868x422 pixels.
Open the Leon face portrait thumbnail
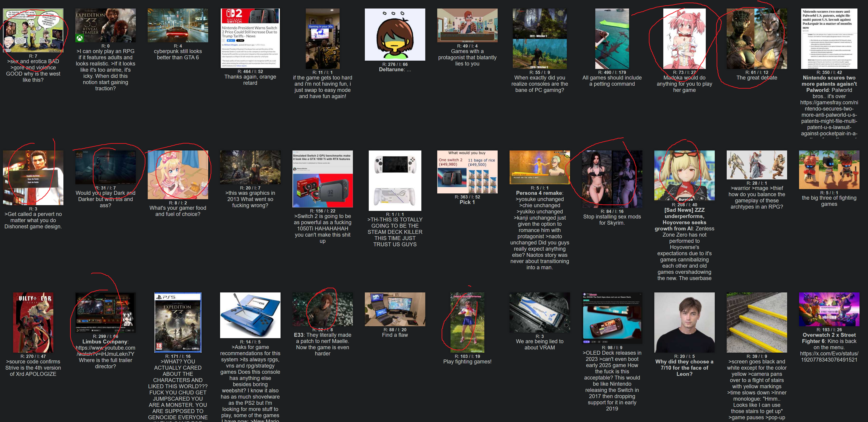684,322
